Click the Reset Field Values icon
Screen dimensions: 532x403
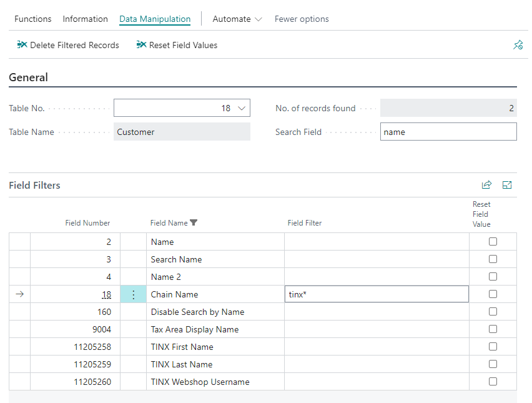tap(141, 45)
